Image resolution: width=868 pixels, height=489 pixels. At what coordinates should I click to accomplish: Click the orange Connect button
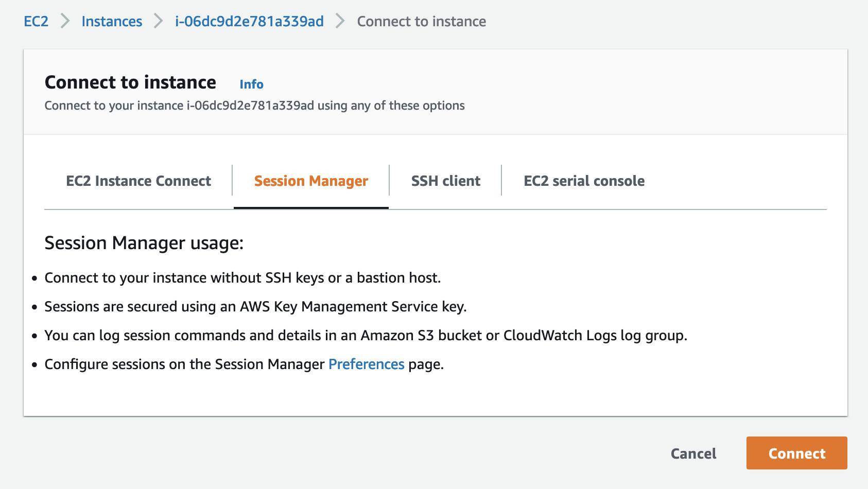click(x=797, y=453)
